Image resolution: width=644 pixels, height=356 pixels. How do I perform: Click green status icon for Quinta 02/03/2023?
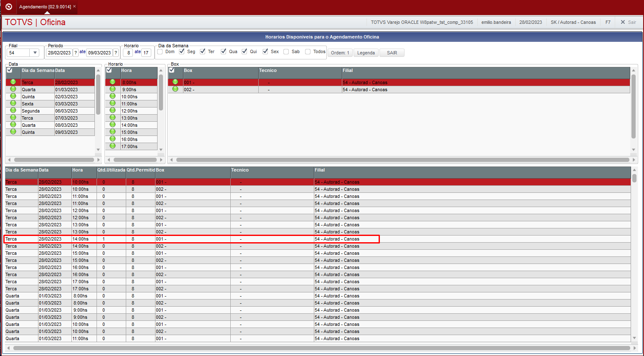tap(13, 96)
